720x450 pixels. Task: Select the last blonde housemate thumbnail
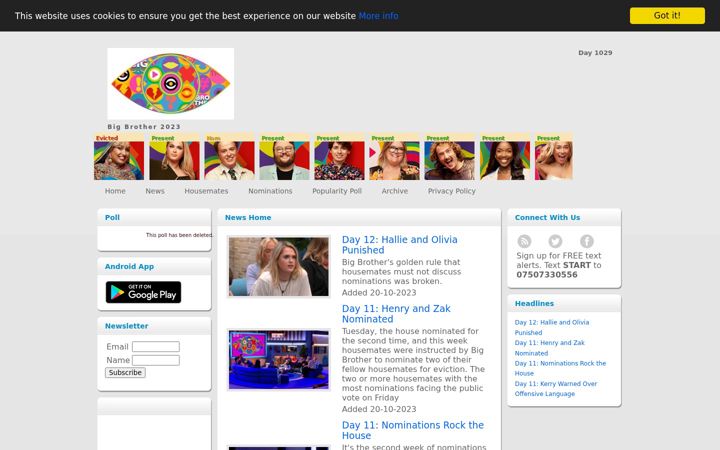[x=554, y=157]
